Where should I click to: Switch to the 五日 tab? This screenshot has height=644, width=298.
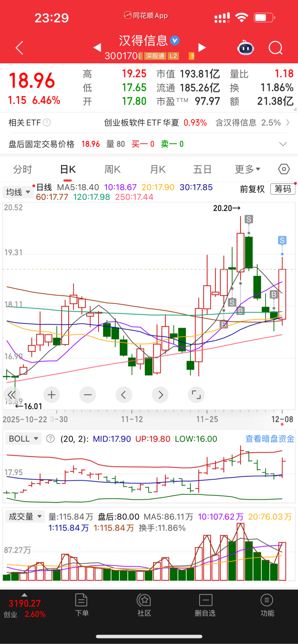tap(202, 169)
